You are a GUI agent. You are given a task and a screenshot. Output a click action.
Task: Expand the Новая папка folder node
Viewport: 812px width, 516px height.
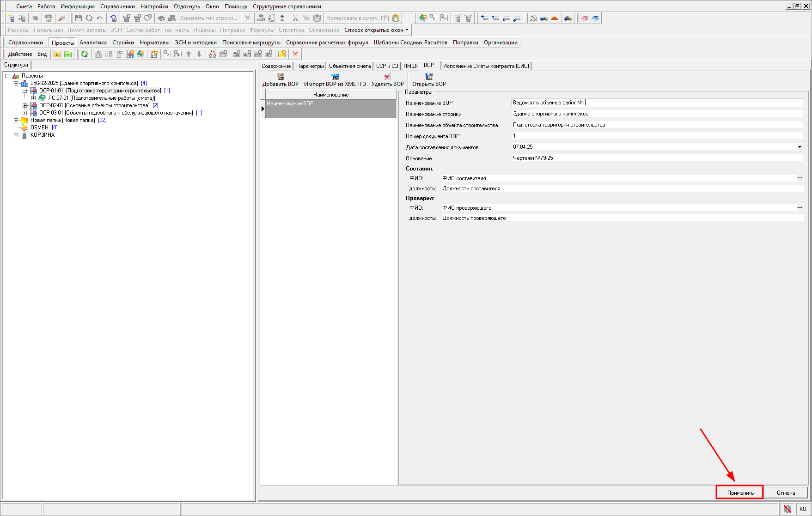(16, 120)
